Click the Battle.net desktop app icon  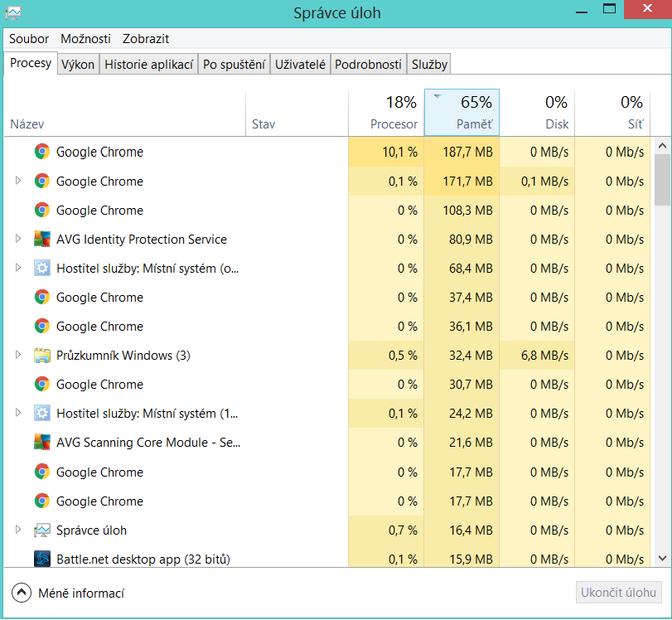tap(42, 559)
